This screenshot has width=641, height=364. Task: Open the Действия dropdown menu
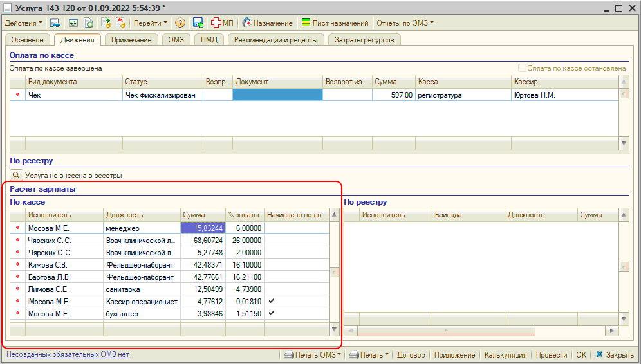click(x=24, y=23)
